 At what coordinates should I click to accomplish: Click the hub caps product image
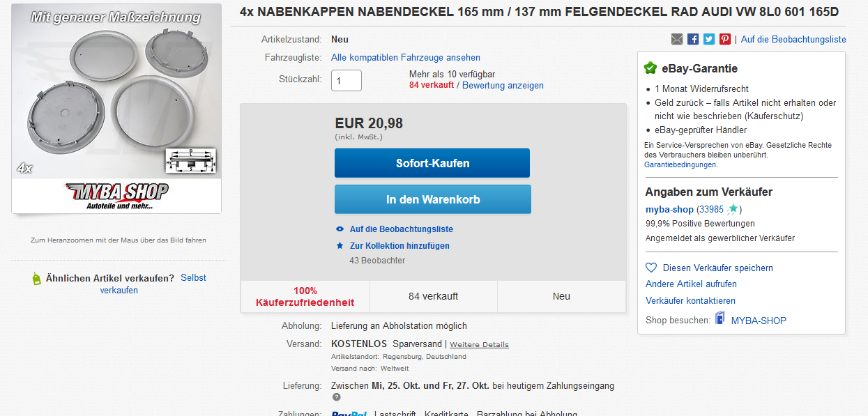tap(116, 108)
